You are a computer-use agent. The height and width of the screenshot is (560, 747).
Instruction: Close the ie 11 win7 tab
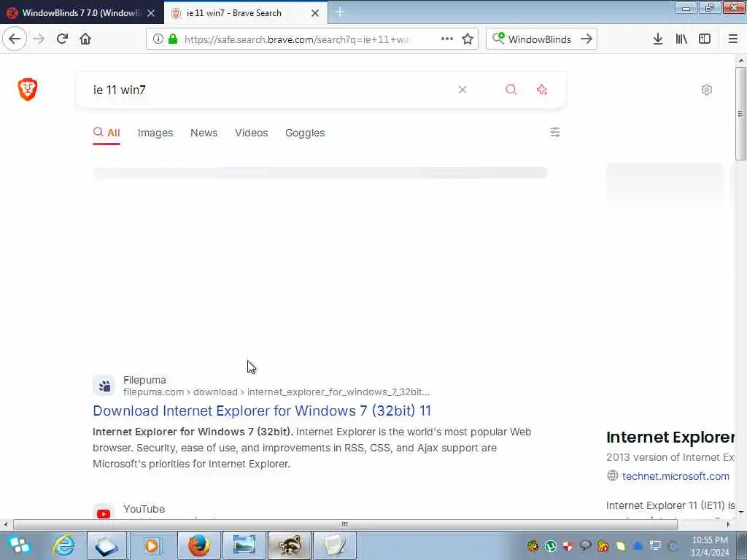click(315, 13)
